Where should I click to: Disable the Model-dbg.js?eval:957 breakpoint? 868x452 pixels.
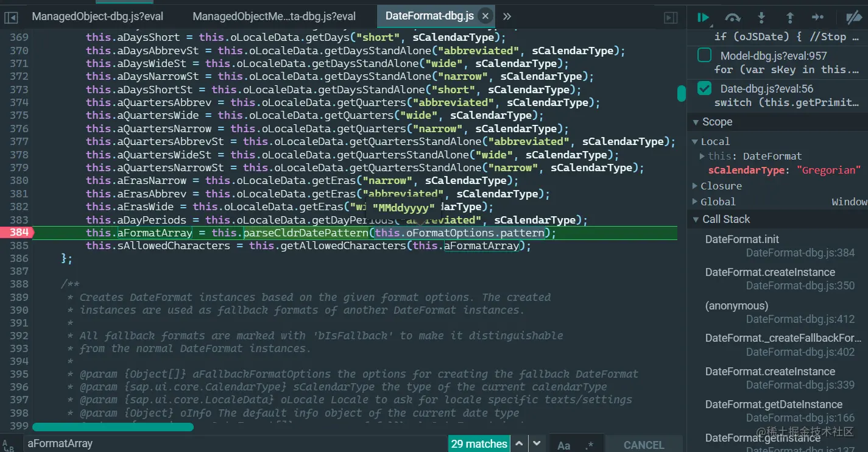[x=704, y=55]
